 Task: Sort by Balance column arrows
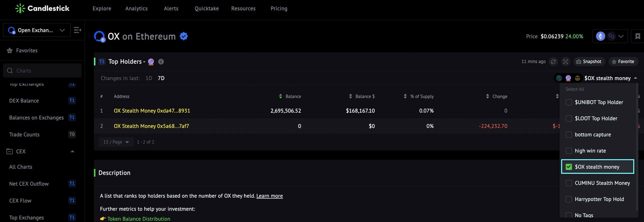pos(280,96)
